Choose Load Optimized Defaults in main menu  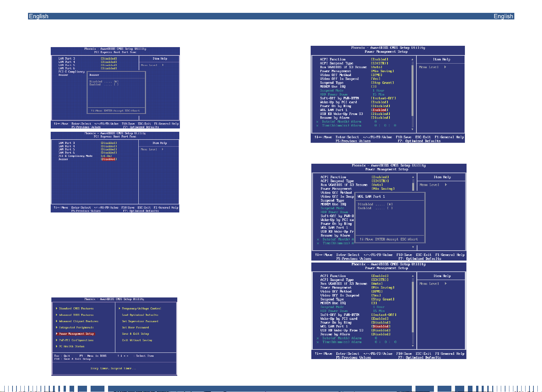pyautogui.click(x=140, y=315)
